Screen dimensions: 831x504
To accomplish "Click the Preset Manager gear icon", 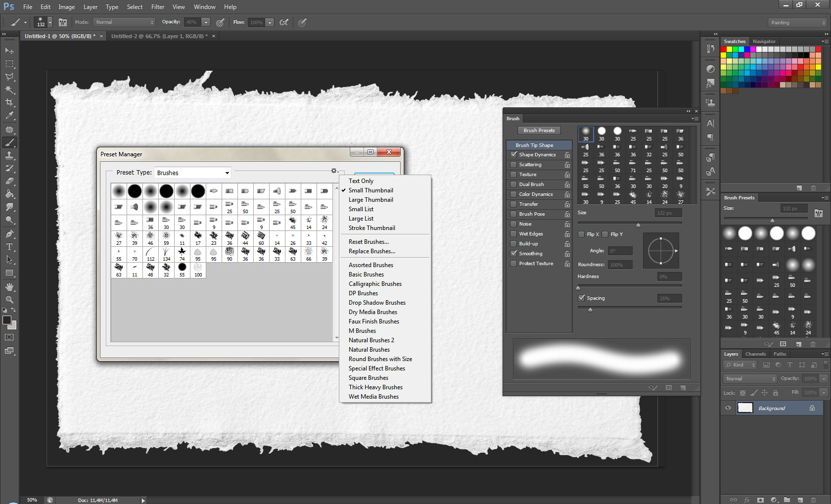I will click(x=334, y=171).
